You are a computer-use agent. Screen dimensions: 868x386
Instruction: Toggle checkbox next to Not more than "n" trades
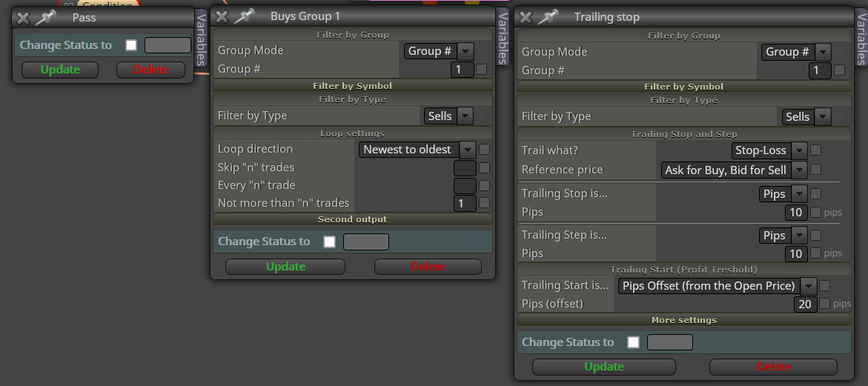click(x=484, y=202)
